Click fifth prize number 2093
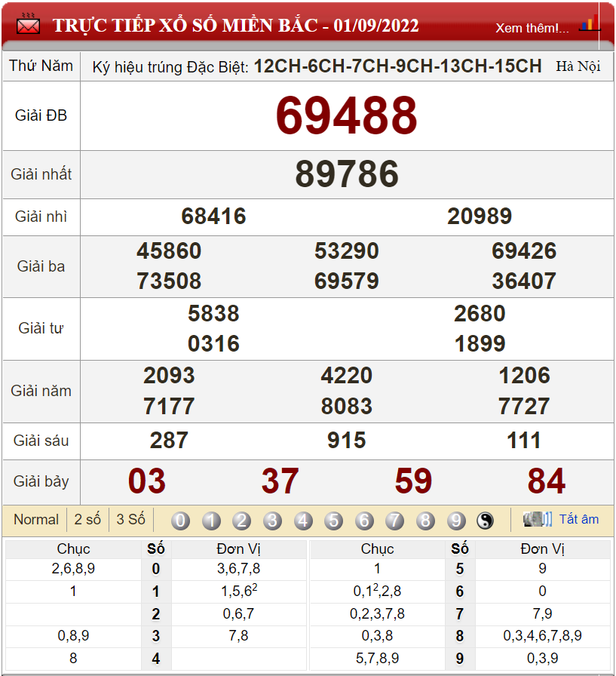 pos(169,376)
